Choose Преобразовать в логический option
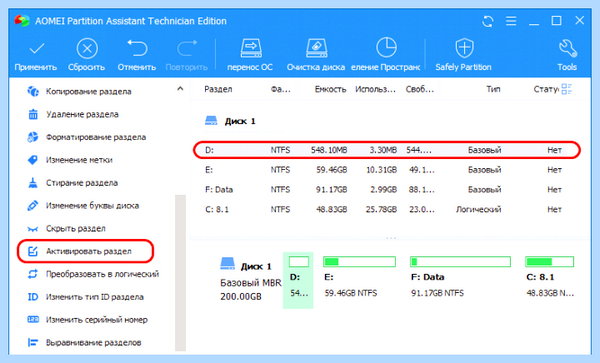The height and width of the screenshot is (363, 600). (x=102, y=274)
